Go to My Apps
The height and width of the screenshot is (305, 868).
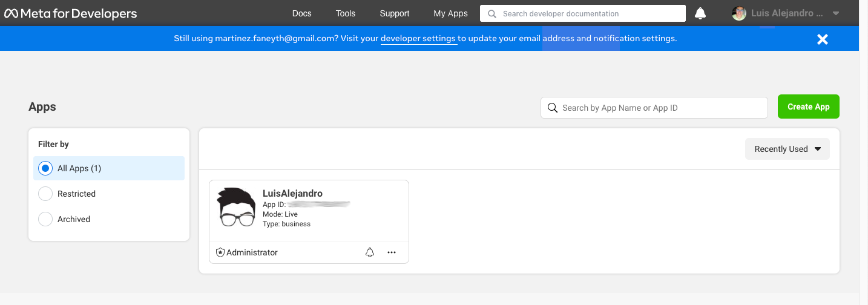click(450, 13)
